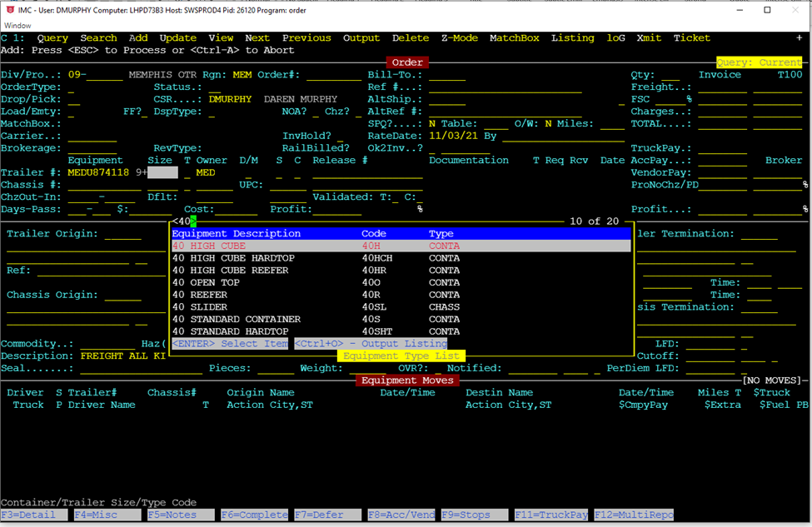812x527 pixels.
Task: Click the CSR value DMURPHY
Action: pos(230,99)
